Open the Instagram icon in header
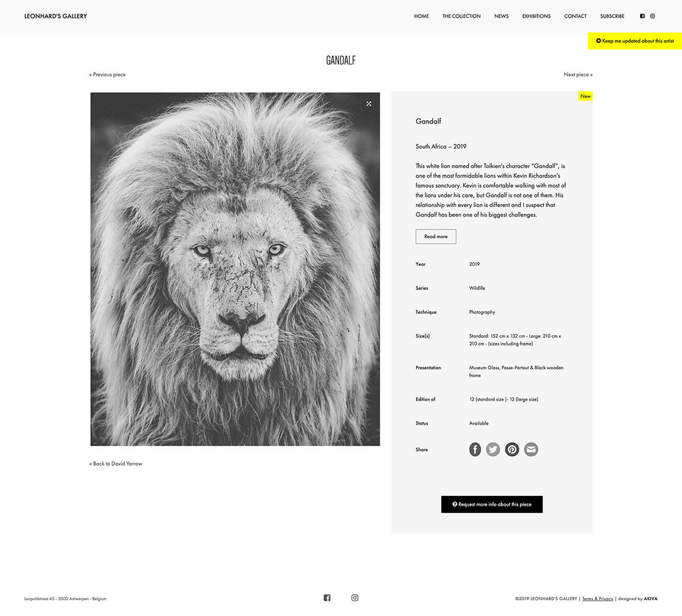Viewport: 682px width, 616px height. pyautogui.click(x=653, y=16)
